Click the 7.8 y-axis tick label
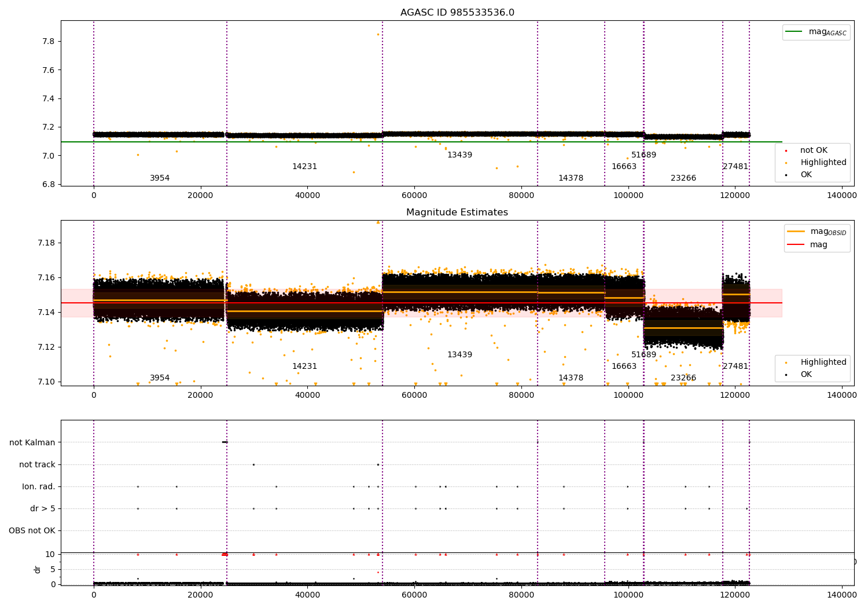The image size is (868, 608). [49, 42]
